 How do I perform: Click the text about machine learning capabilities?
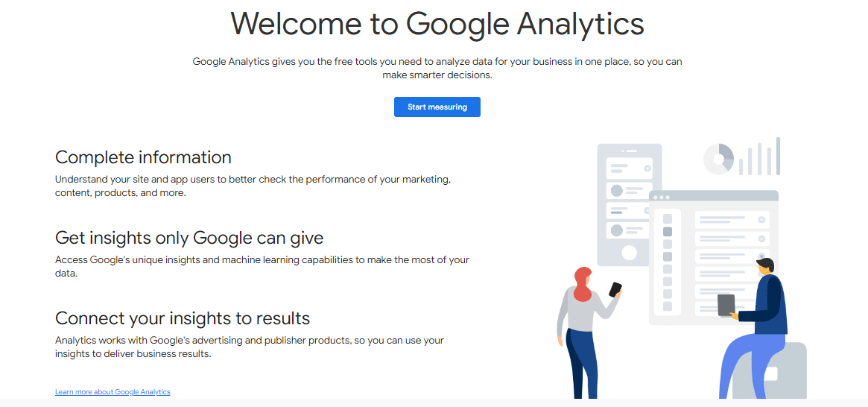coord(262,266)
